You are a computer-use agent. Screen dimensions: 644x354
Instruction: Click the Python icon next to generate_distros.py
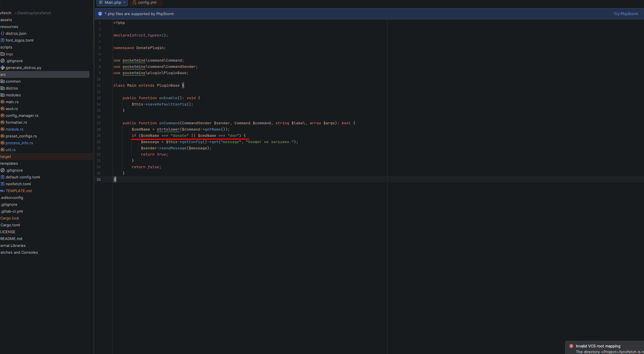[3, 68]
